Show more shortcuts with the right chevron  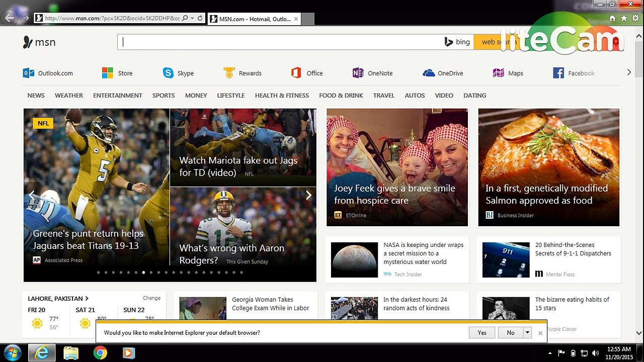click(x=629, y=72)
